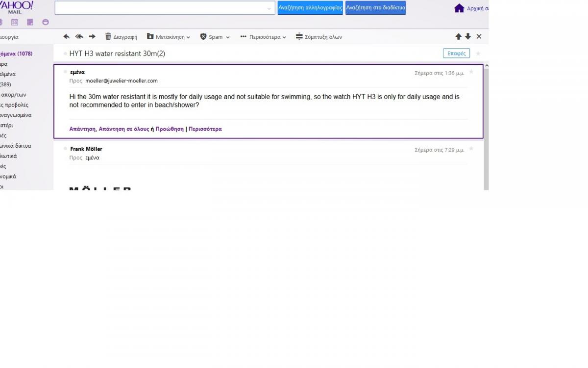Open the notepad icon under Yahoo logo
588x368 pixels.
pyautogui.click(x=30, y=22)
